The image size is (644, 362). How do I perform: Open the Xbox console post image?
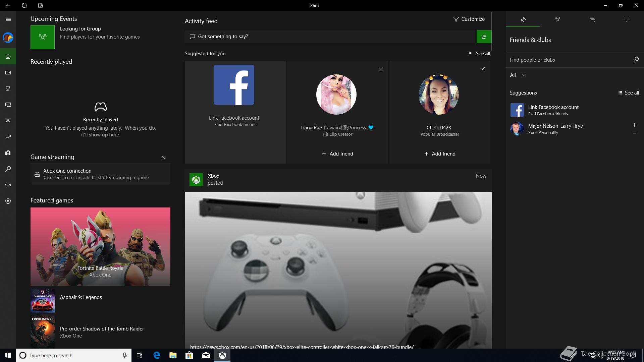(338, 270)
